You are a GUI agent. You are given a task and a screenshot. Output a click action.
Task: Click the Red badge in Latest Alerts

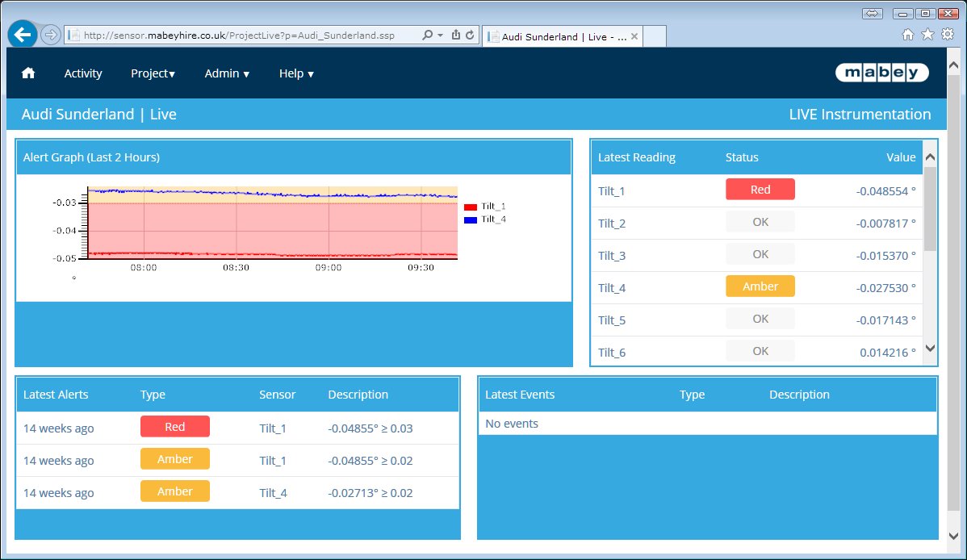point(175,427)
